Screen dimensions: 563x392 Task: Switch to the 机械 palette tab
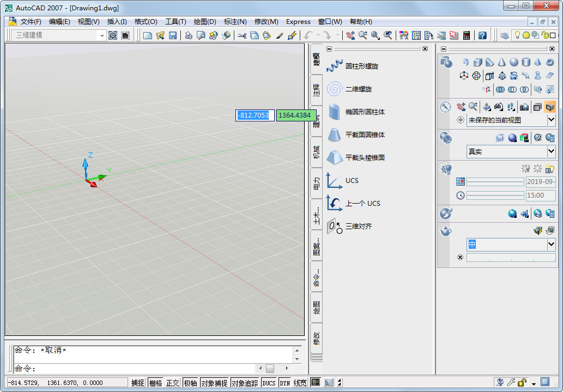[x=317, y=152]
